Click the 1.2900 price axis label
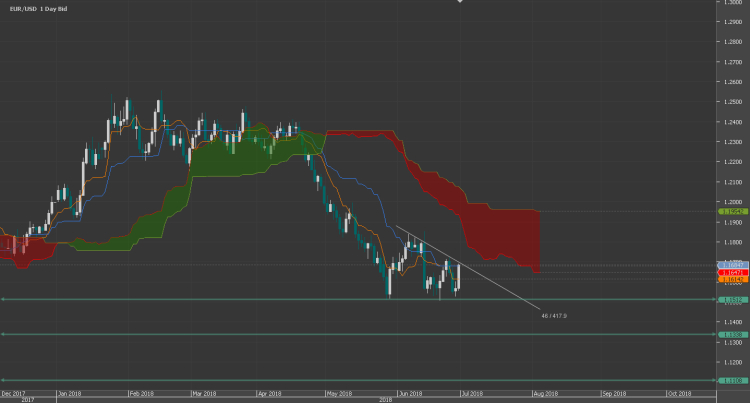This screenshot has width=750, height=403. (733, 22)
